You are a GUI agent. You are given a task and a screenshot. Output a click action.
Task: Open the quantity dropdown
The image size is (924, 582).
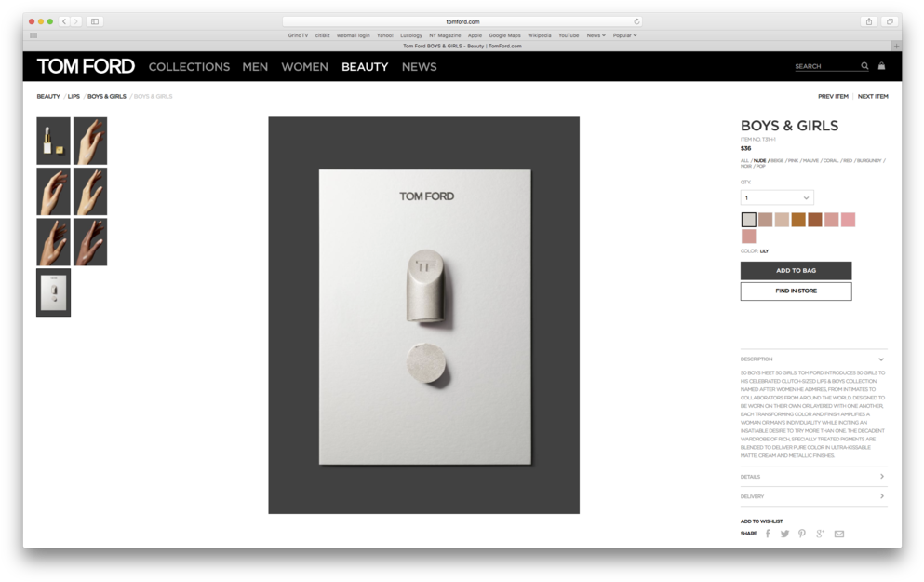click(x=777, y=197)
